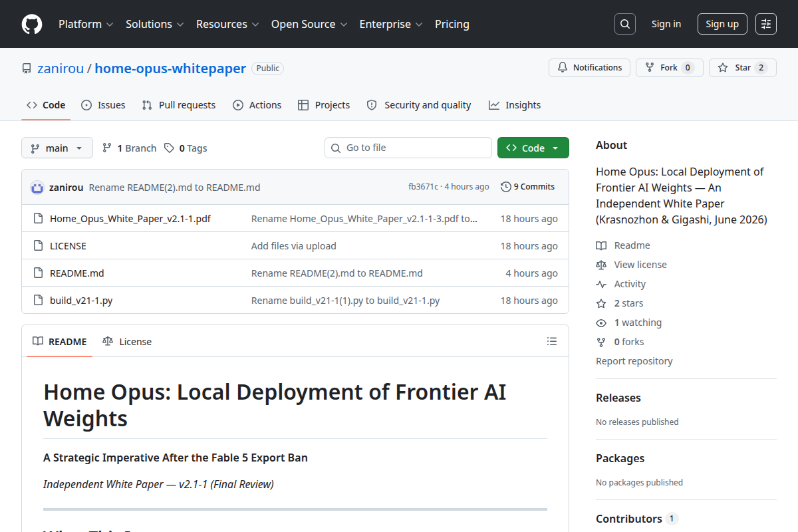Click the Sign up button

[x=722, y=24]
